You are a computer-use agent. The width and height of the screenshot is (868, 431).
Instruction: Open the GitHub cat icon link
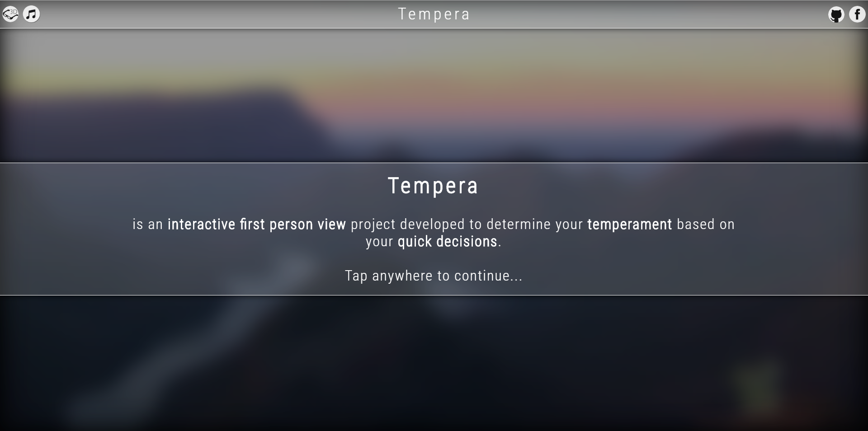836,14
